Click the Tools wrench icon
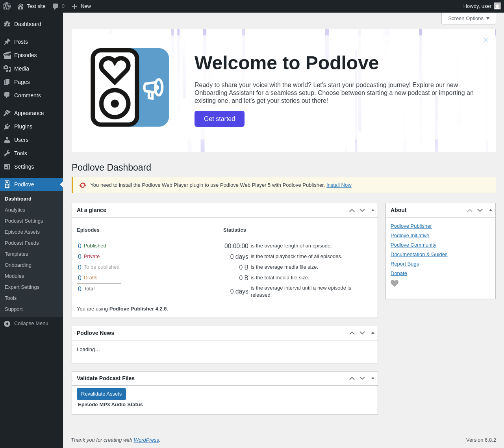504x448 pixels. (7, 153)
